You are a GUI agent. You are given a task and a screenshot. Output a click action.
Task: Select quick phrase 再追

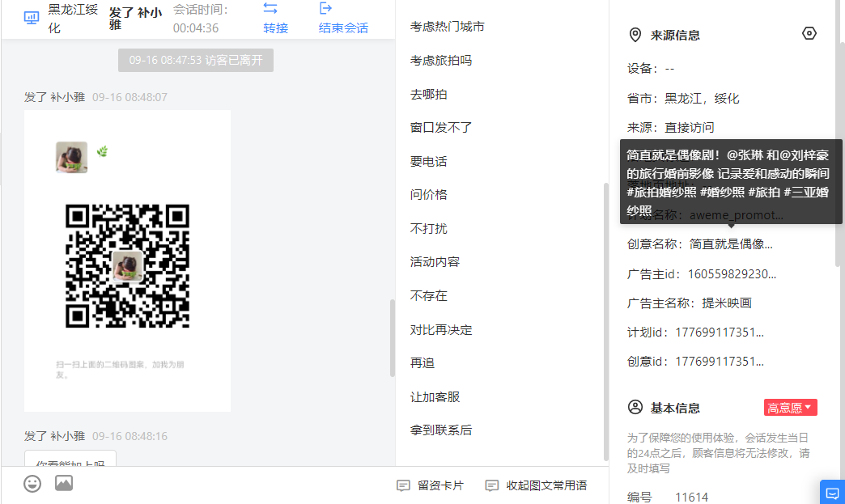click(x=422, y=363)
